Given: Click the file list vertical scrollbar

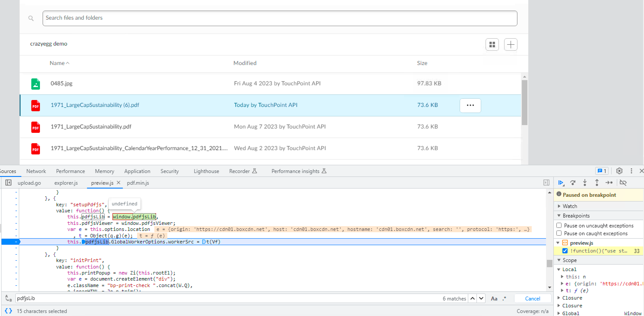Looking at the screenshot, I should 524,103.
